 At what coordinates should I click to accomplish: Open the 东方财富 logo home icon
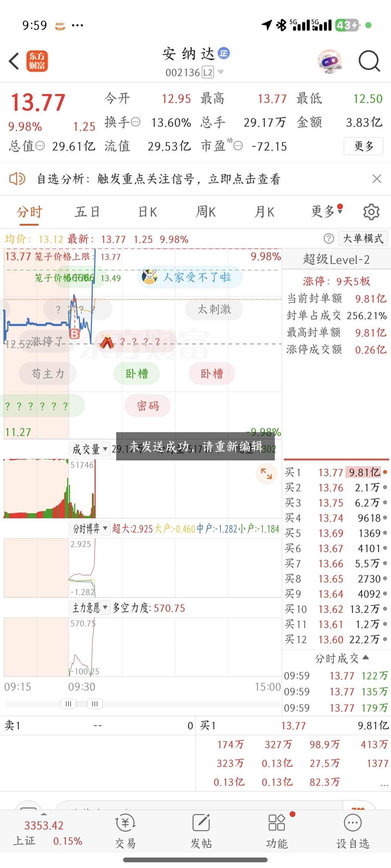click(x=37, y=61)
